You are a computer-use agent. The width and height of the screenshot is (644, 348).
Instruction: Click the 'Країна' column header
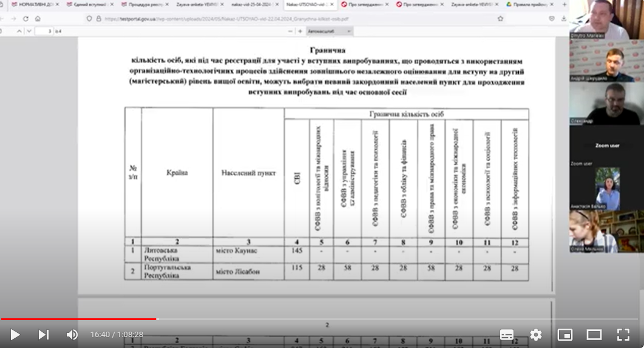[x=177, y=173]
